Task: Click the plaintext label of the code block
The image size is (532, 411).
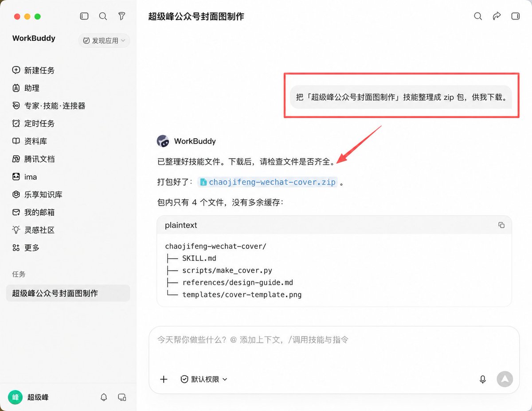Action: (x=181, y=225)
